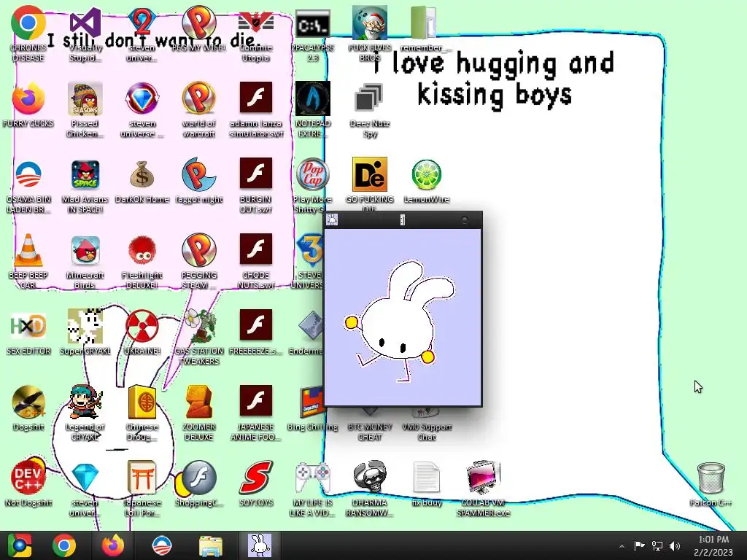Screen dimensions: 747x560
Task: Select the Dogshit eagle icon
Action: point(28,402)
